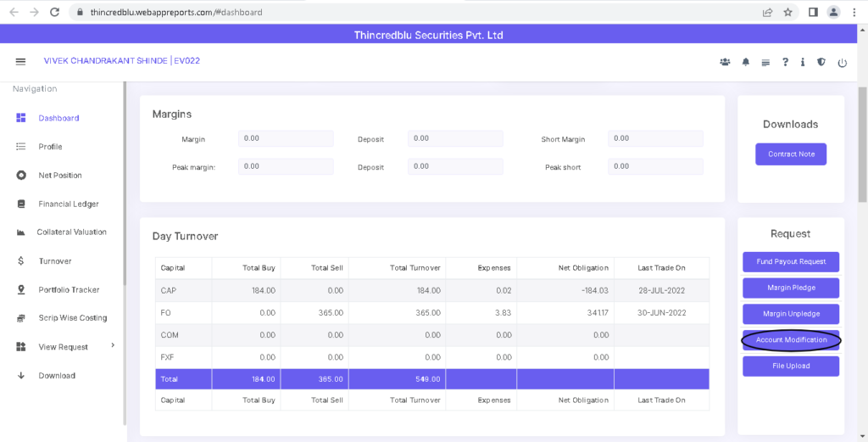Click the View Request icon in sidebar
868x442 pixels.
[x=21, y=347]
